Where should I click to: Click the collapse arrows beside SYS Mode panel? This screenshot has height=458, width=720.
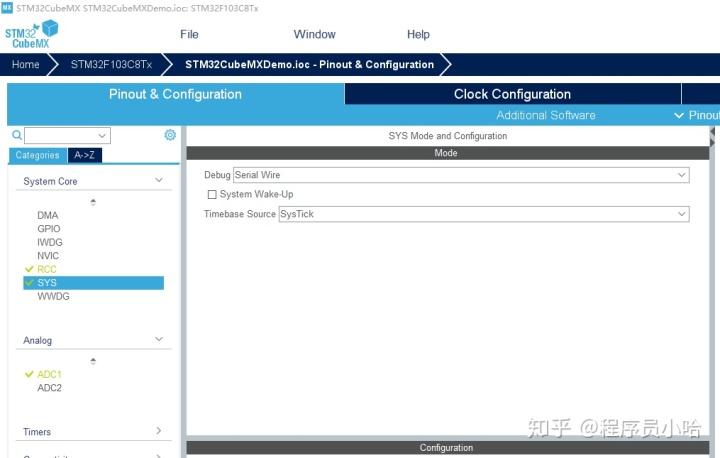click(712, 136)
